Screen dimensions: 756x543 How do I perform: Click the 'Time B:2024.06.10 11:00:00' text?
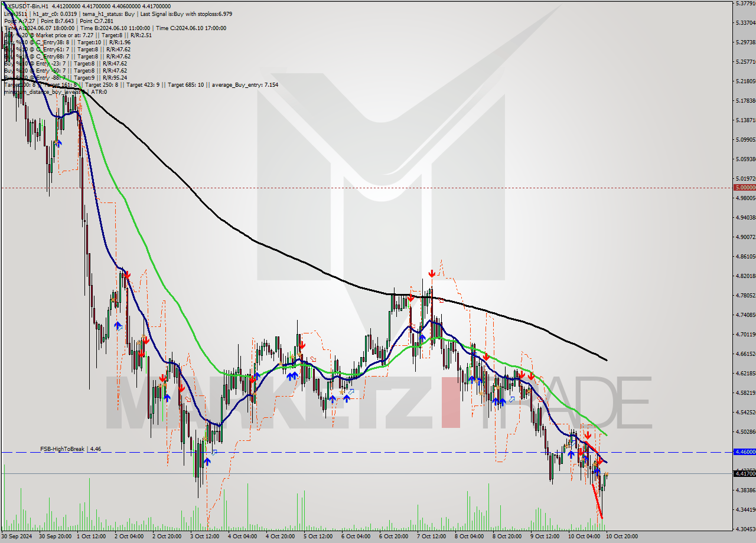click(x=115, y=28)
